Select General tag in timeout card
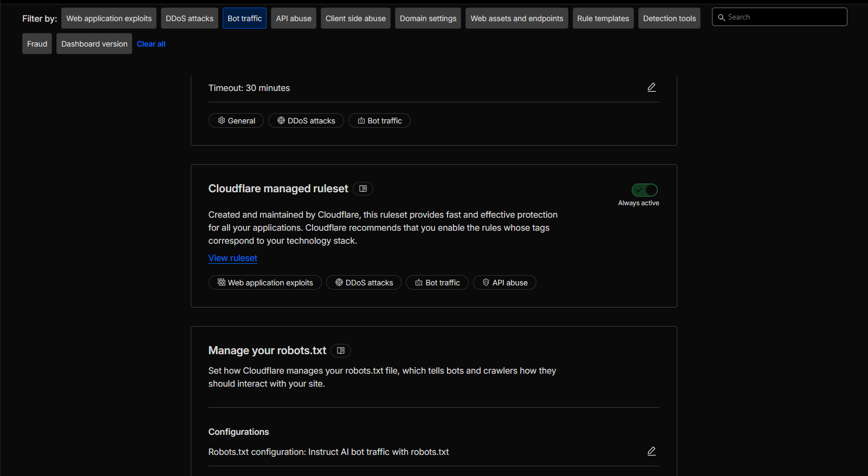Screen dimensions: 868x476 click(x=236, y=121)
